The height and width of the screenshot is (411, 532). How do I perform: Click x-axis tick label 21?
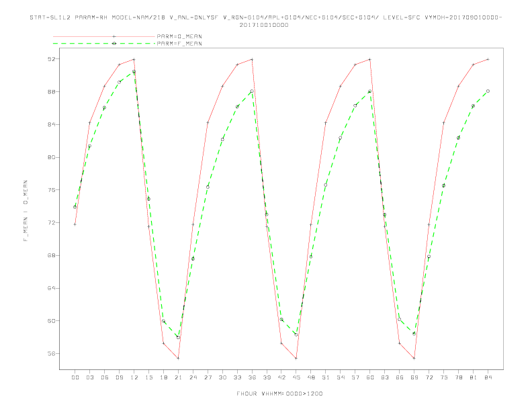pos(178,377)
